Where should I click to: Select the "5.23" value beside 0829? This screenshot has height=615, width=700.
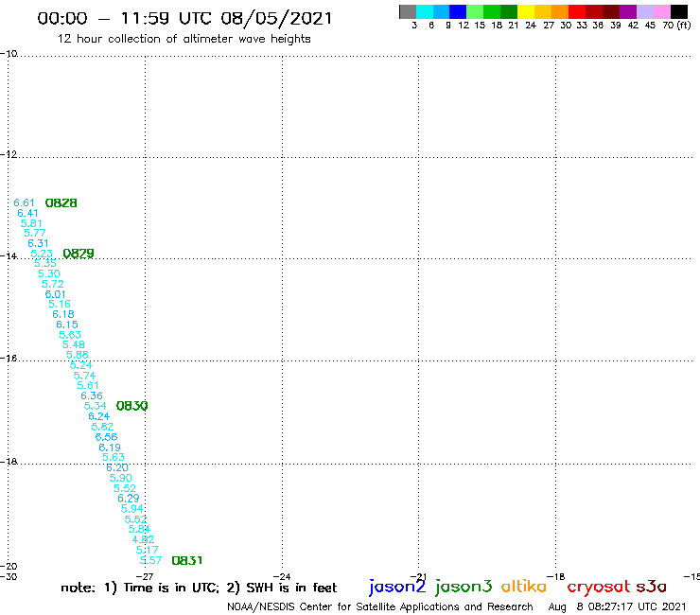click(42, 254)
